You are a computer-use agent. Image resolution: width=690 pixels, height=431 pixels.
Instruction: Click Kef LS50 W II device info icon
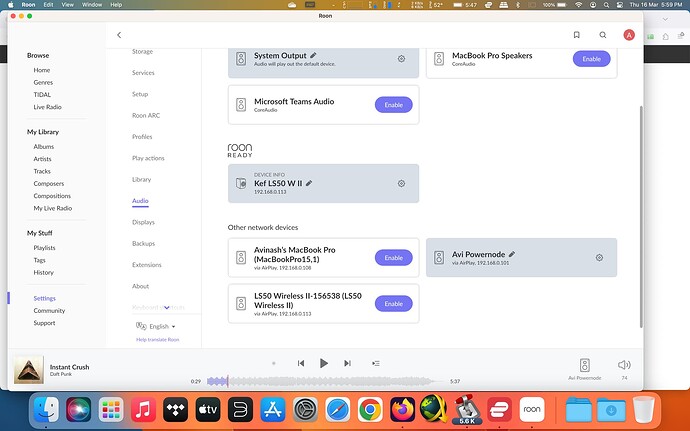241,183
